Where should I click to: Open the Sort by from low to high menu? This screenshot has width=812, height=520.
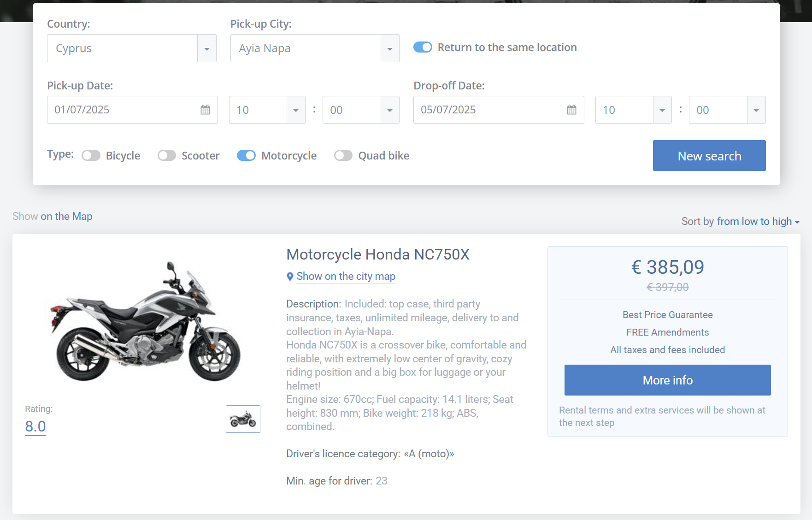[x=758, y=221]
